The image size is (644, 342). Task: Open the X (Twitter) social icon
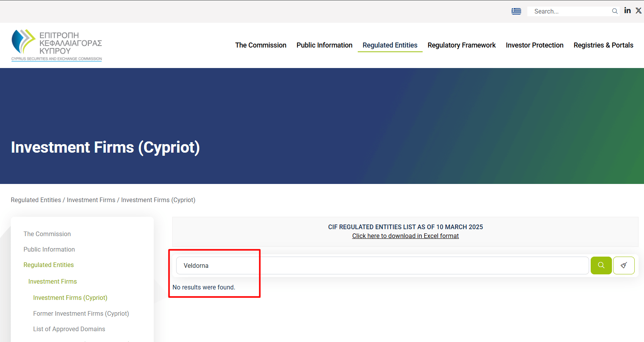pos(639,10)
